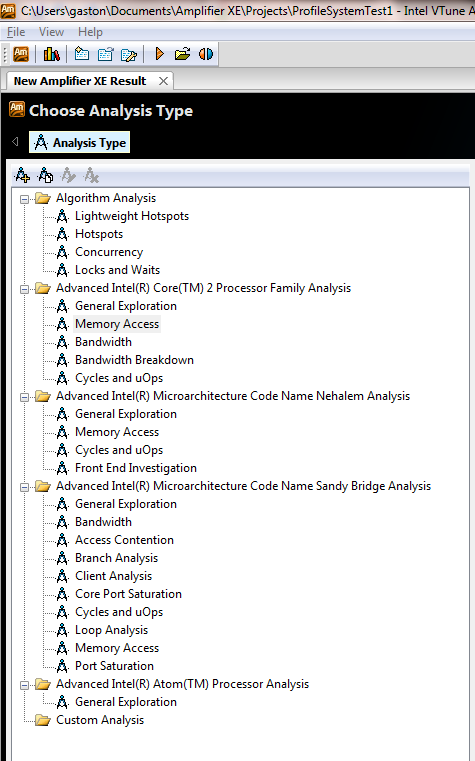Click the copy analysis type icon
475x761 pixels.
pyautogui.click(x=46, y=175)
